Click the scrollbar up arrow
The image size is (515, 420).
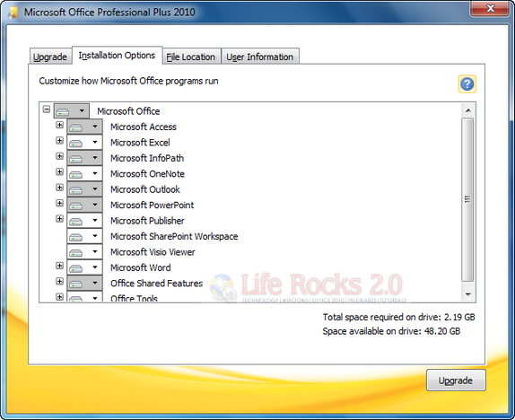click(x=468, y=110)
